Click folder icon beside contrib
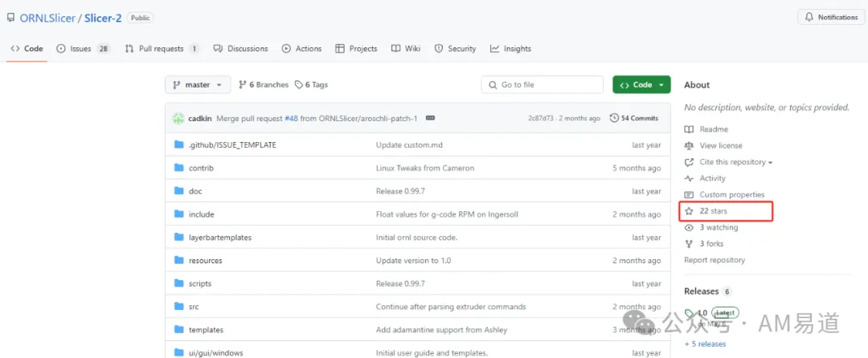 point(178,168)
